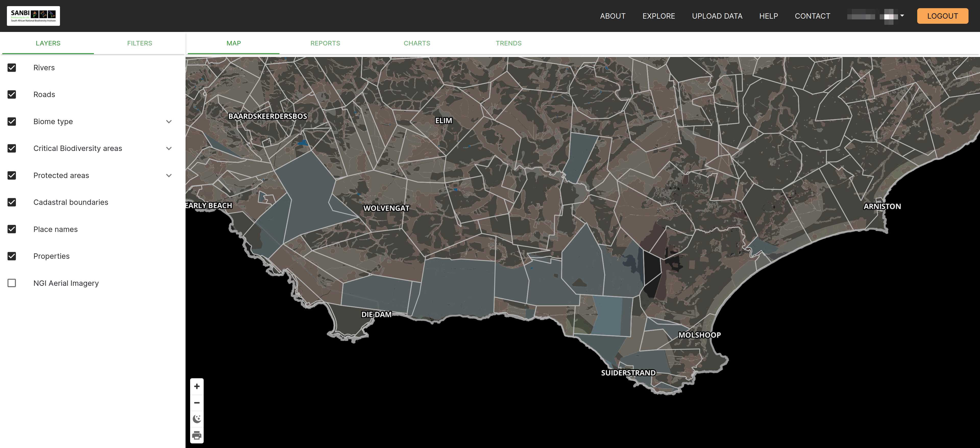Screen dimensions: 980x448
Task: Print the map with the printer icon
Action: (x=197, y=435)
